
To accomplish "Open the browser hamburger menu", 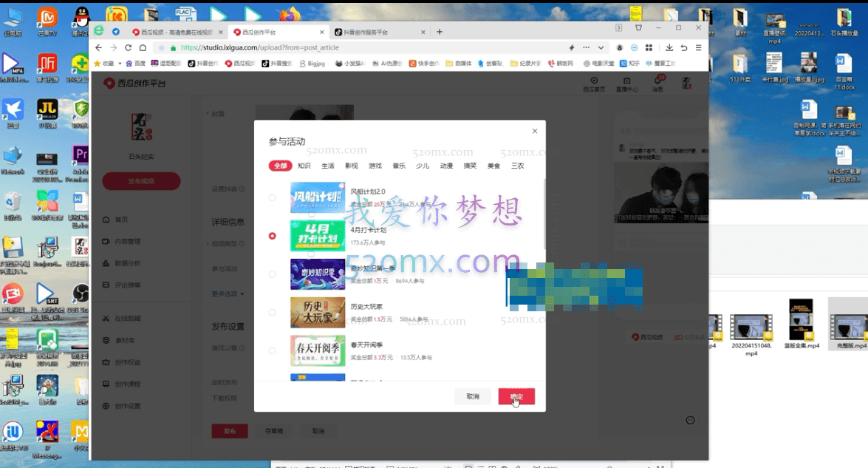I will tap(698, 47).
